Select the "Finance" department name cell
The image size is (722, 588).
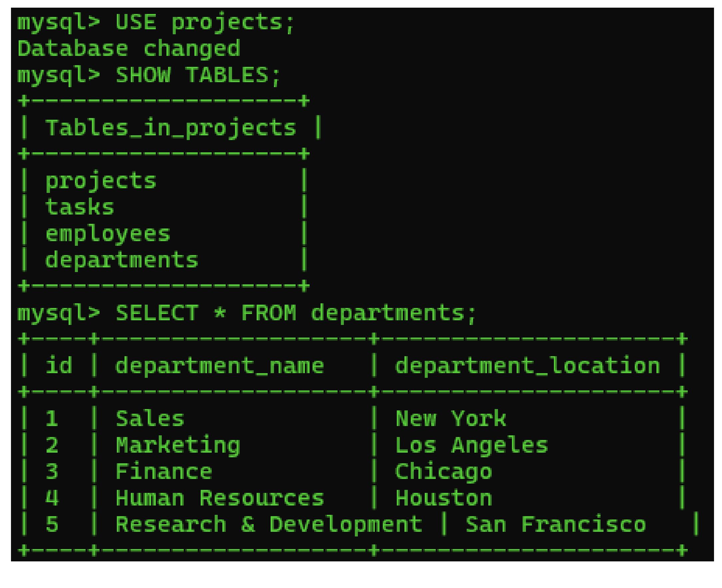pyautogui.click(x=164, y=472)
